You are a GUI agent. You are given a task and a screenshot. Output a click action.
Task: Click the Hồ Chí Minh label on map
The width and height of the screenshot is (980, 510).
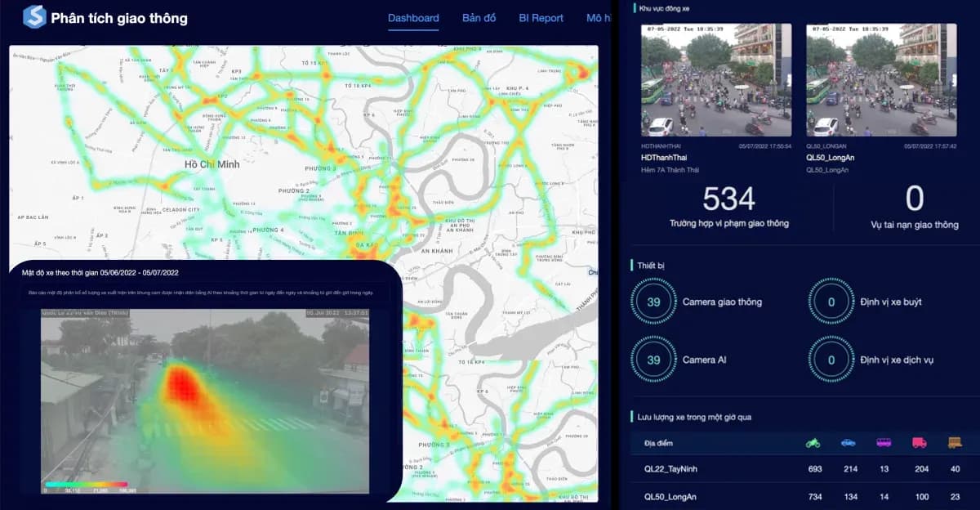click(x=212, y=164)
